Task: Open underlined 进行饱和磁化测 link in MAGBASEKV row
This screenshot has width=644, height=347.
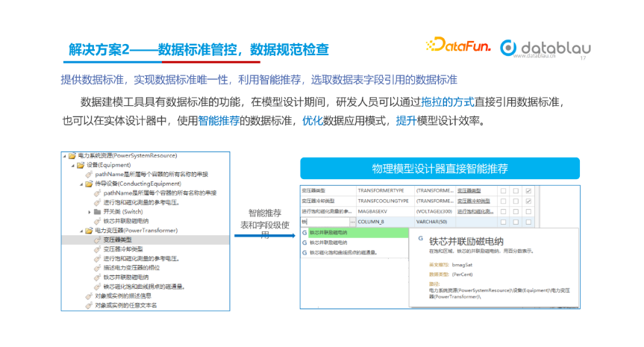Action: coord(475,211)
